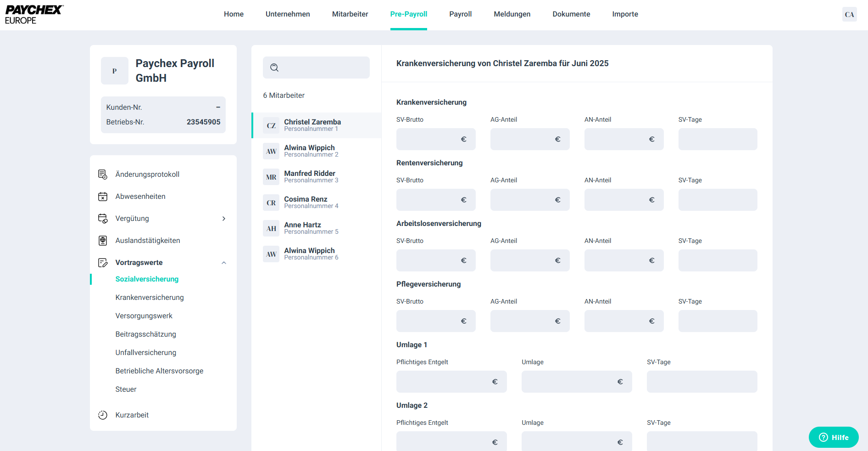The height and width of the screenshot is (451, 868).
Task: Open the Mitarbeiter navigation tab
Action: [x=350, y=14]
